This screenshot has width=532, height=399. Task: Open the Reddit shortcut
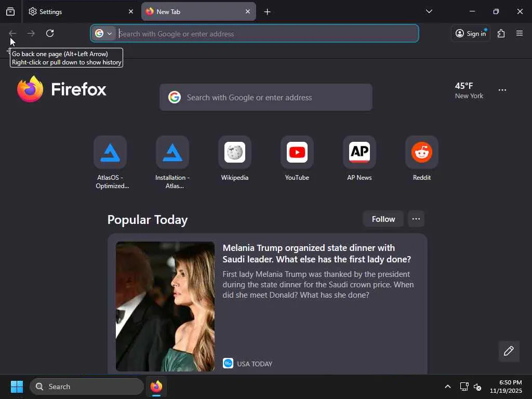pyautogui.click(x=422, y=159)
